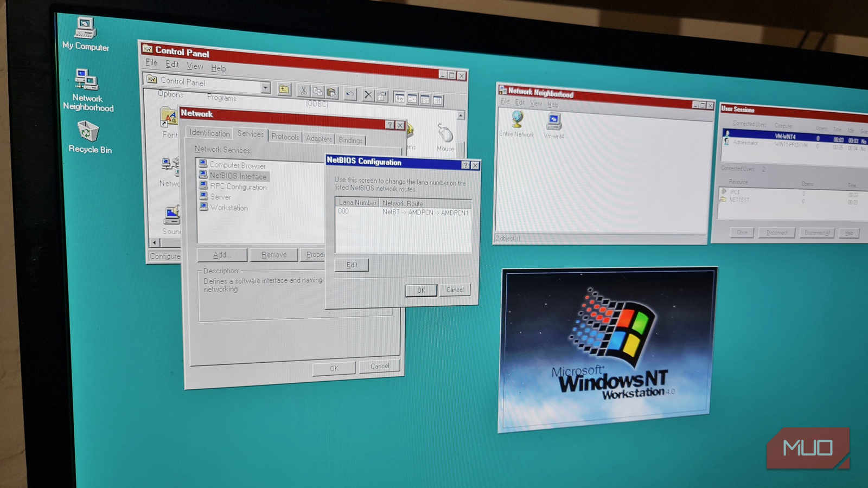Open View menu in Control Panel window

click(x=195, y=66)
